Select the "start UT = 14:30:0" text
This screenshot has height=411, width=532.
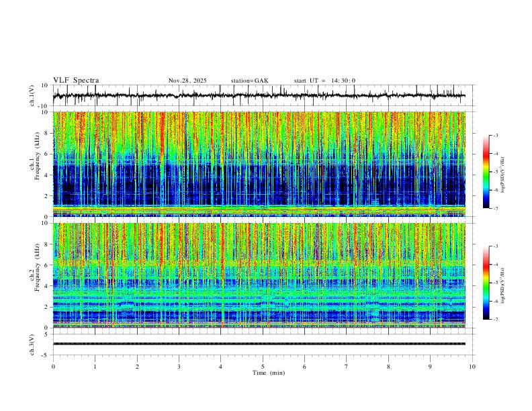[x=324, y=81]
